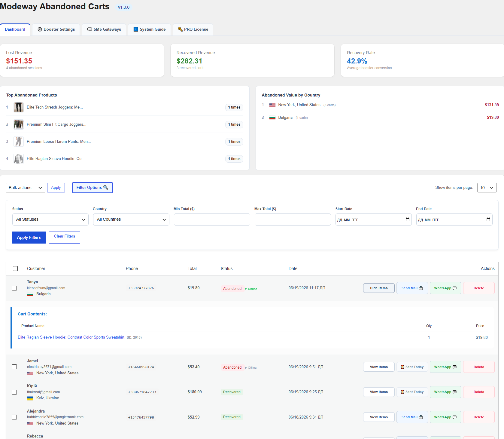The image size is (504, 439).
Task: Open the Start Date calendar picker icon
Action: coord(408,219)
